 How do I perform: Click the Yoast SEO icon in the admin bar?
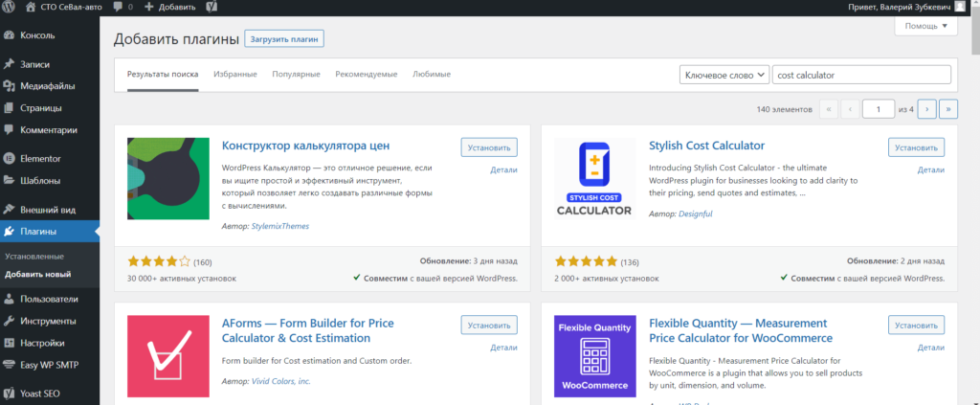[212, 7]
